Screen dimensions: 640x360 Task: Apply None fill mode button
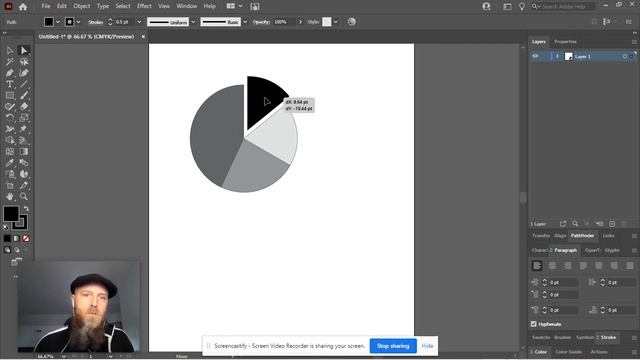[x=26, y=238]
